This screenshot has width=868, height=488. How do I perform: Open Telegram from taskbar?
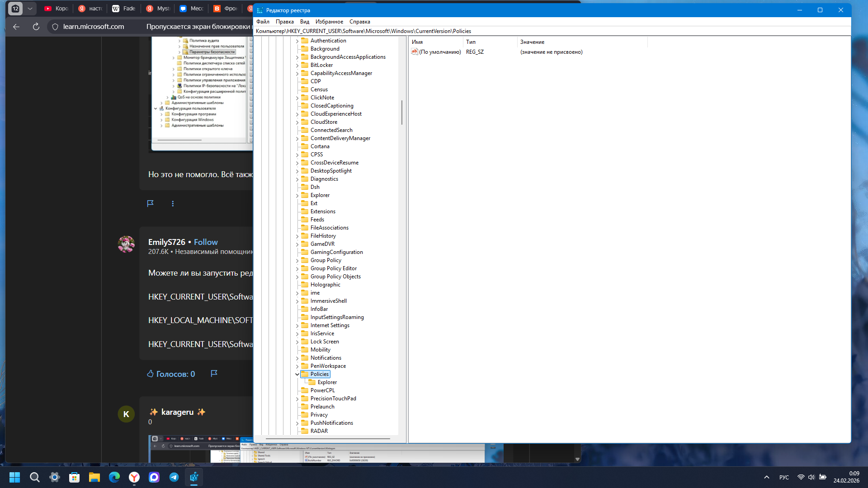pos(174,477)
